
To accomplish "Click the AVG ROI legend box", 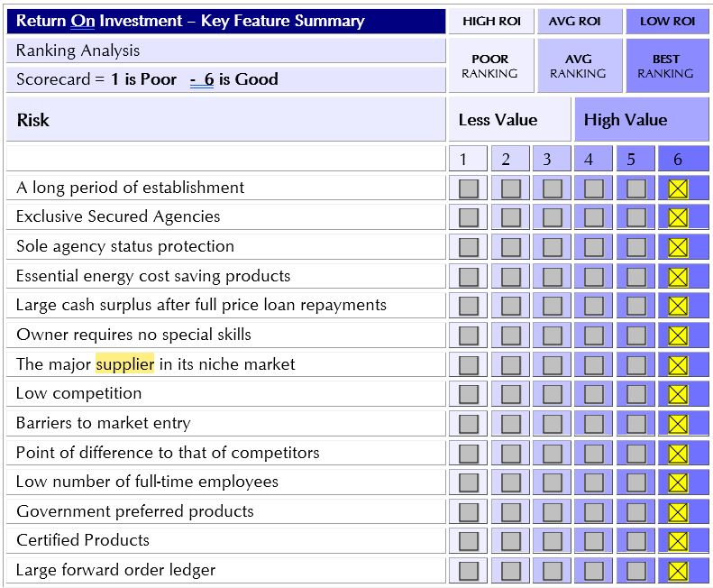I will pyautogui.click(x=580, y=22).
